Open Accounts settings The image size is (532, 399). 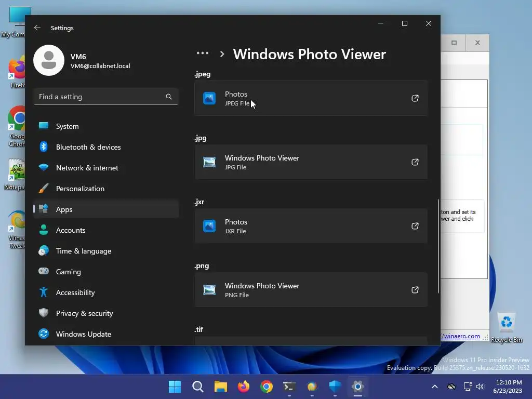tap(106, 230)
